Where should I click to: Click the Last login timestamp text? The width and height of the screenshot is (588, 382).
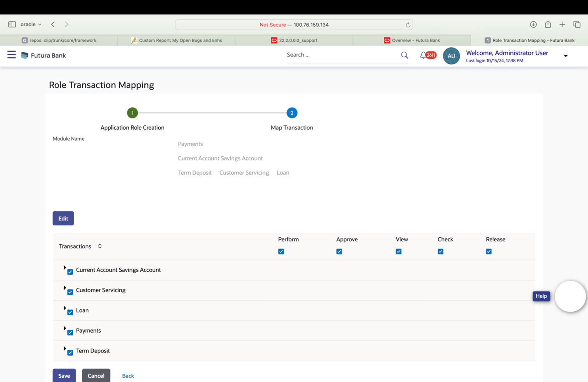(495, 61)
